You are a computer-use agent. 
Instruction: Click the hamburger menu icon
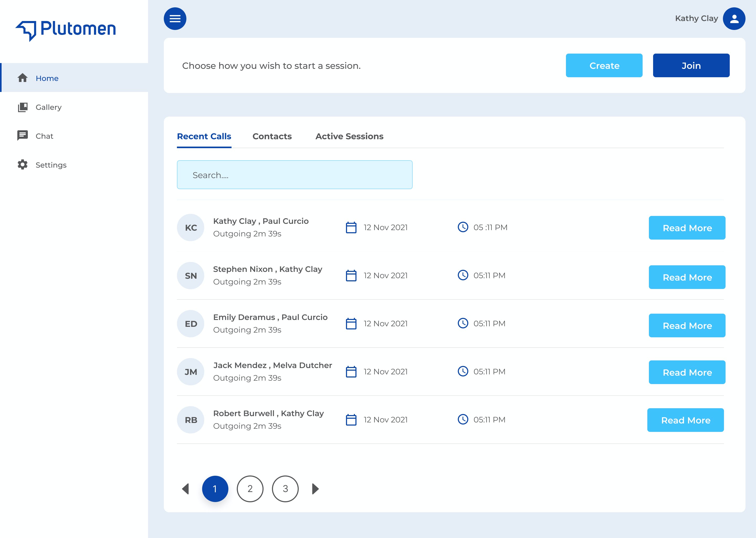click(x=175, y=19)
